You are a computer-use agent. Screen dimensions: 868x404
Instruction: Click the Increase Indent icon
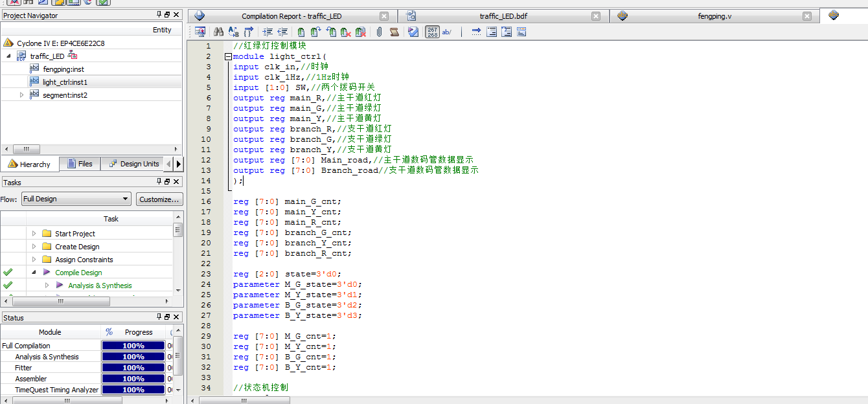pyautogui.click(x=268, y=32)
